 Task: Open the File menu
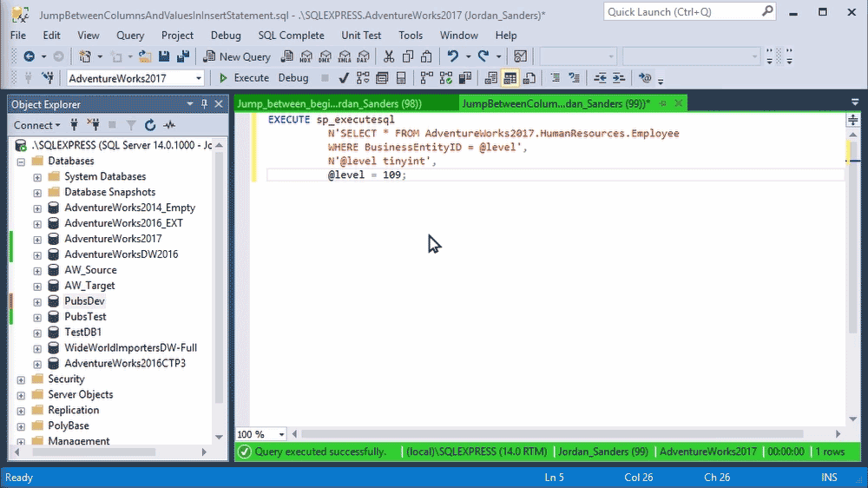tap(17, 36)
